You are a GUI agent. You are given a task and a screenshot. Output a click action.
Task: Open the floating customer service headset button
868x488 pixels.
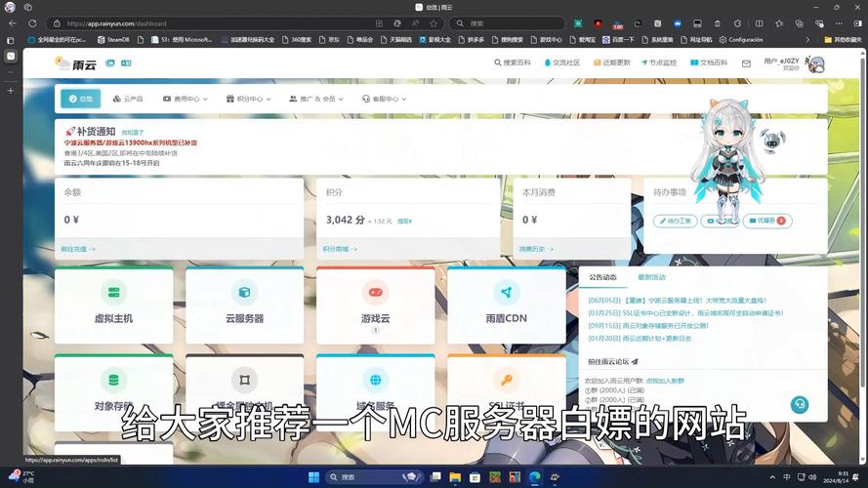click(800, 404)
